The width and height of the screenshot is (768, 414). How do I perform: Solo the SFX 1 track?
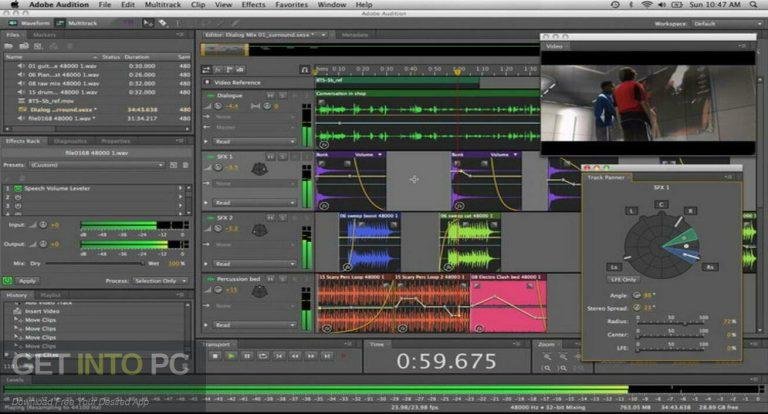[283, 156]
